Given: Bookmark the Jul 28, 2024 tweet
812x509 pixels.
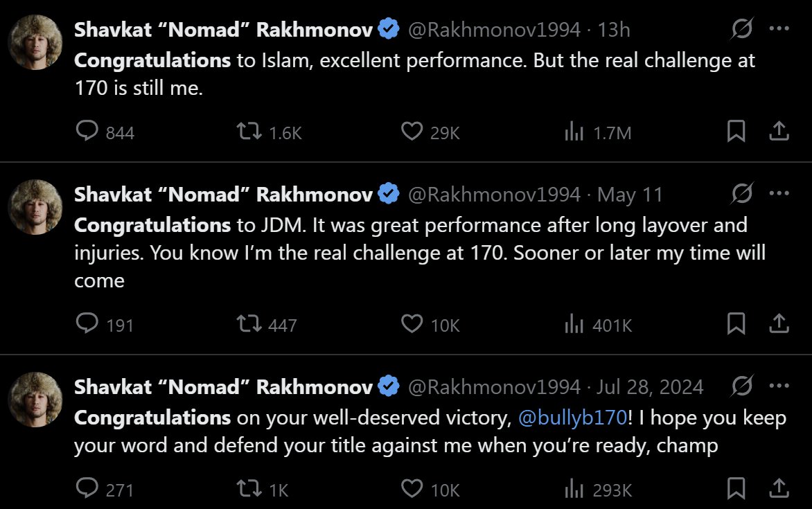Looking at the screenshot, I should (x=736, y=488).
